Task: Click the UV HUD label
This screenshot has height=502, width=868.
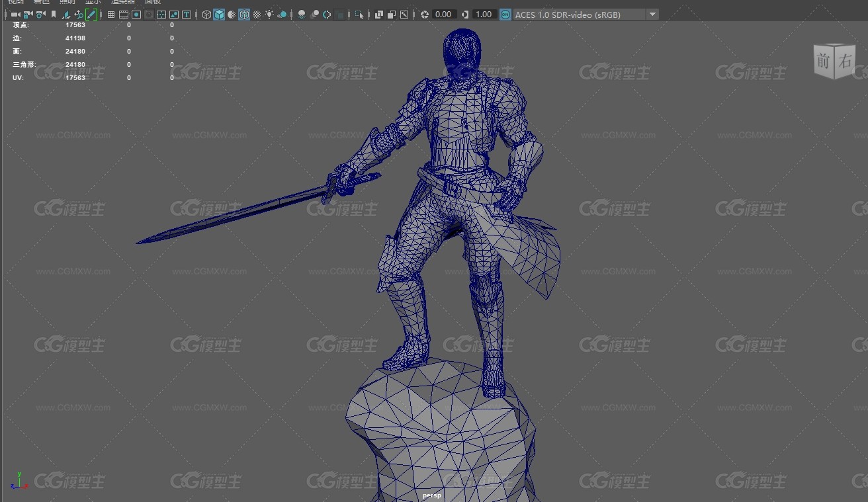Action: [x=17, y=77]
